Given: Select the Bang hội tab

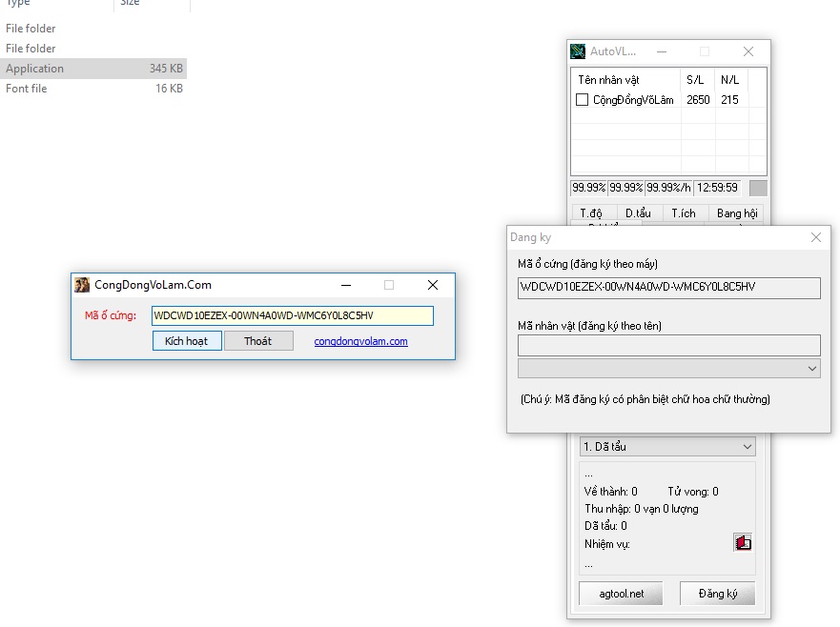Looking at the screenshot, I should pos(736,213).
